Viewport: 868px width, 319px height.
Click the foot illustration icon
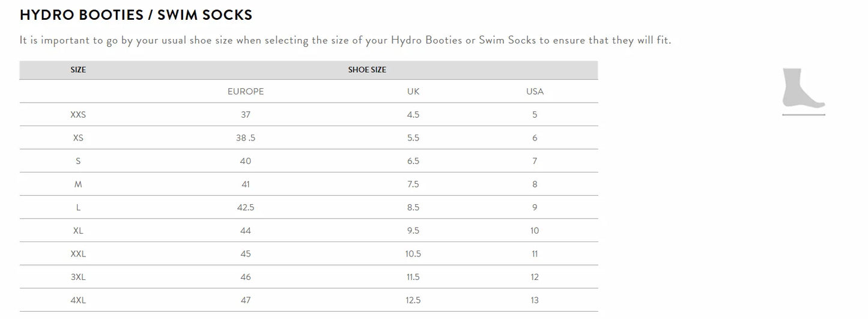[x=803, y=90]
